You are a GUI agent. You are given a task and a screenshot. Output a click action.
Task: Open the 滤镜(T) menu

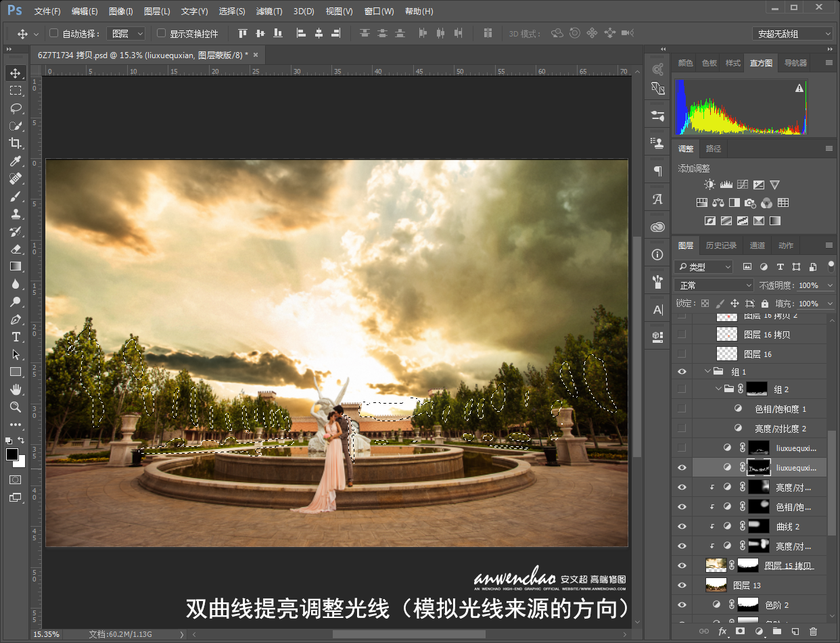coord(269,11)
